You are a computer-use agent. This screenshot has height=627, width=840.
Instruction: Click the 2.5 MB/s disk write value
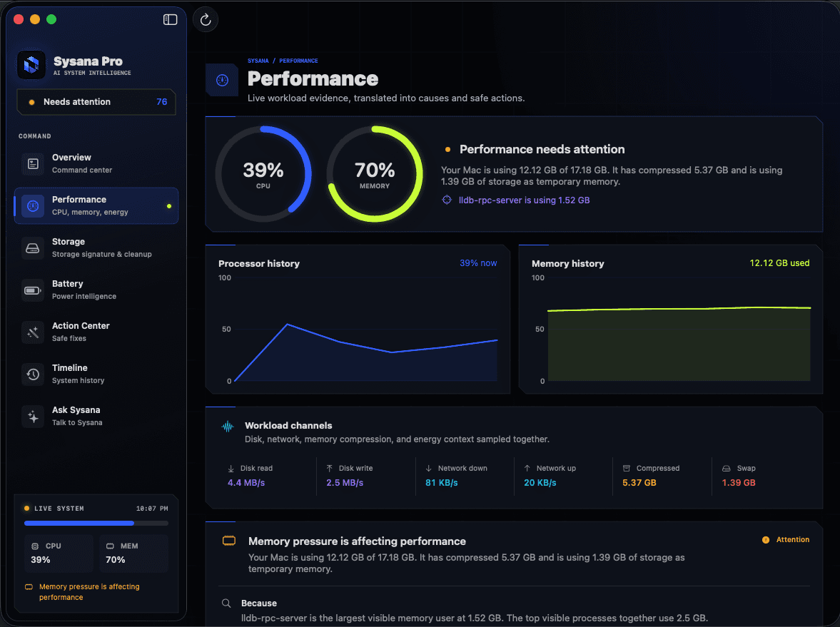click(x=345, y=483)
